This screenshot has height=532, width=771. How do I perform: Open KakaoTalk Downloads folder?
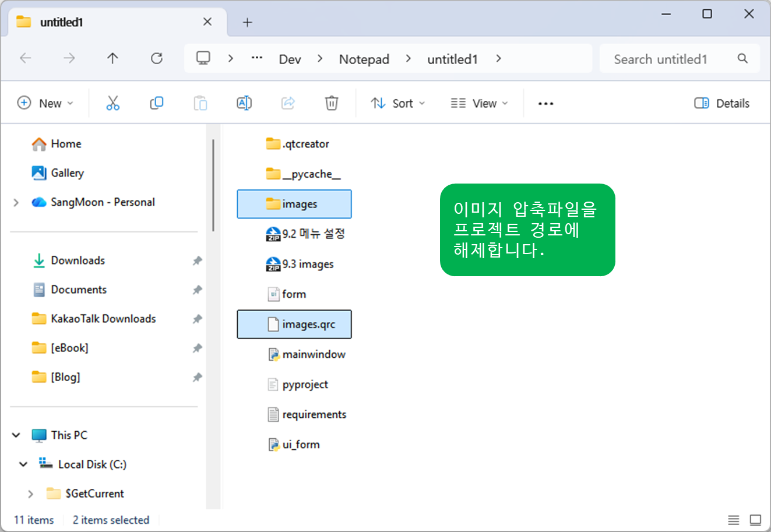point(94,319)
